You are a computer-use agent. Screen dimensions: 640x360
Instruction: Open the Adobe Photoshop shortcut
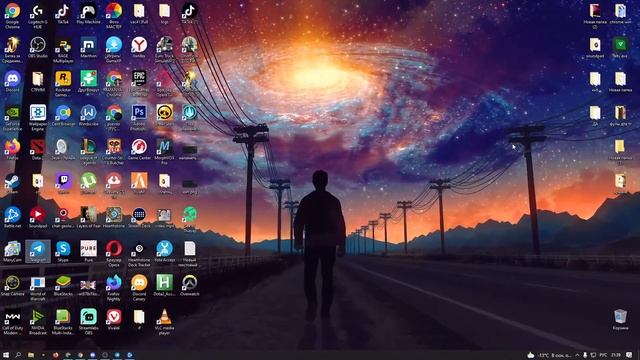coord(139,118)
